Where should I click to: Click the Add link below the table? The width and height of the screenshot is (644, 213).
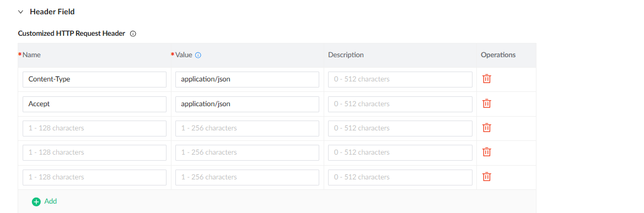coord(51,201)
